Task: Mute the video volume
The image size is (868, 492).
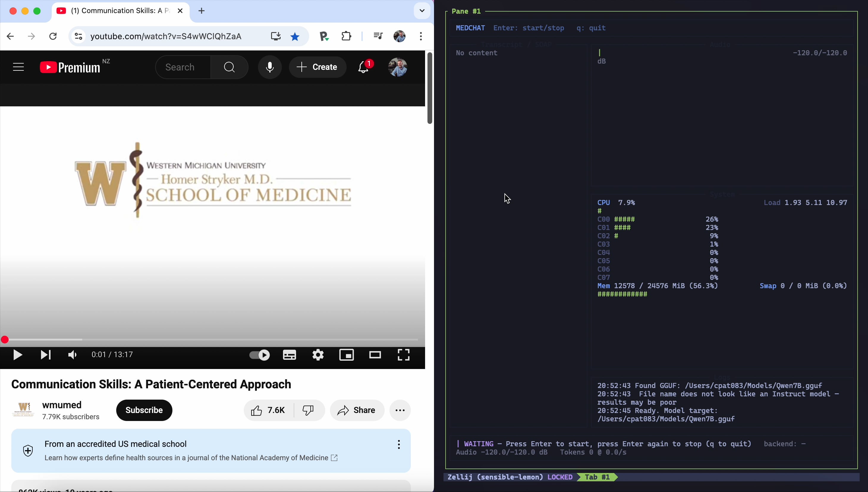Action: [72, 355]
